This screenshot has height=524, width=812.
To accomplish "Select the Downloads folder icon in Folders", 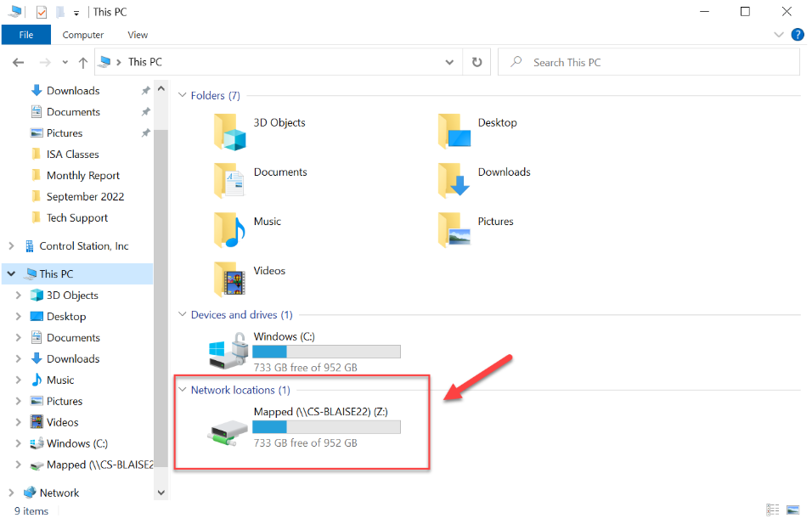I will pyautogui.click(x=454, y=181).
